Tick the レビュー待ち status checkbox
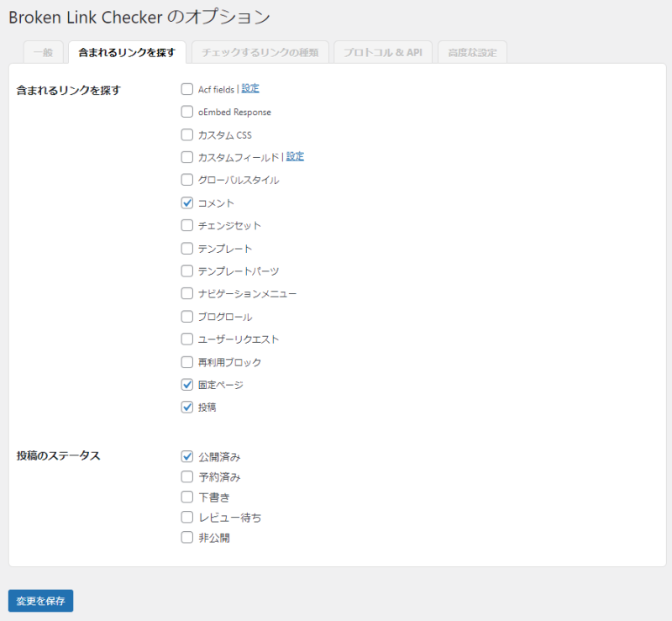 [x=186, y=517]
